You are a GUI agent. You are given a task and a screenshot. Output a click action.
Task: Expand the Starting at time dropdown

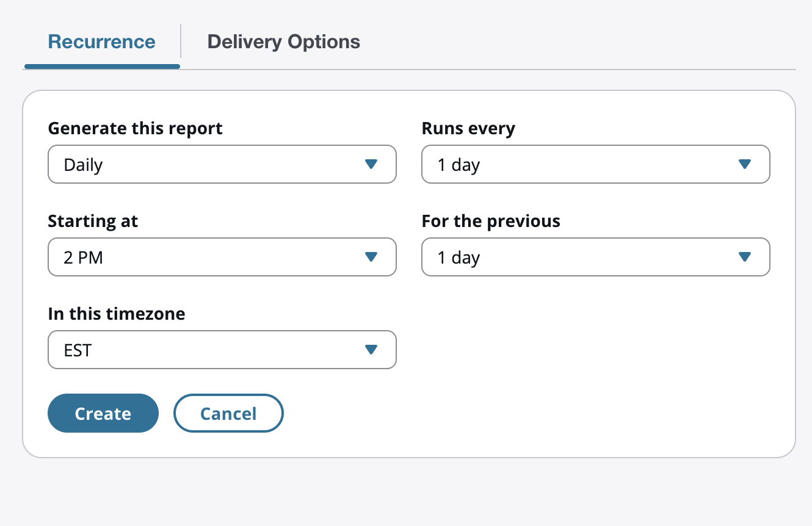coord(222,257)
